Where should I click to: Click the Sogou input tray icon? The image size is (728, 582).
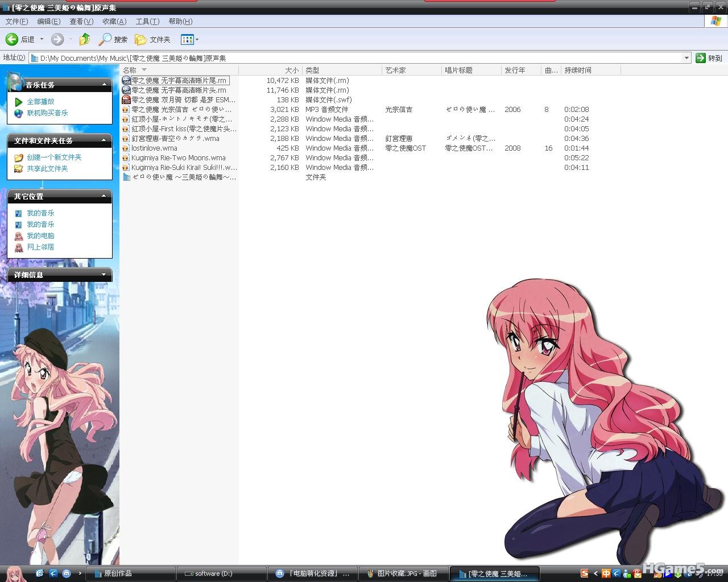(x=584, y=573)
